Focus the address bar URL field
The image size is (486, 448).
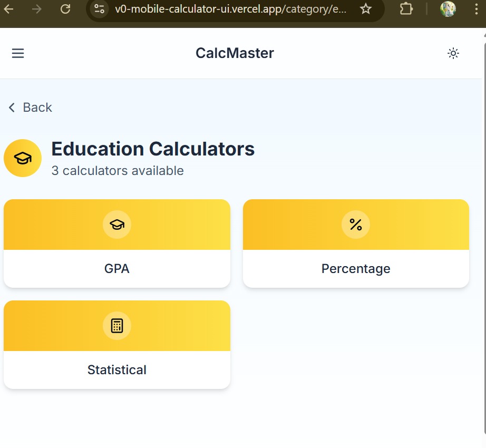232,9
